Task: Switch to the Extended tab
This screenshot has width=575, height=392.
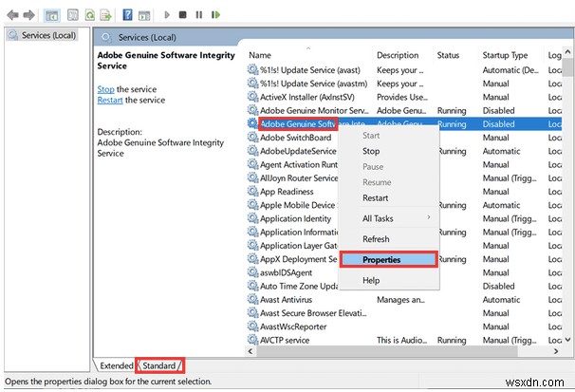Action: point(117,365)
